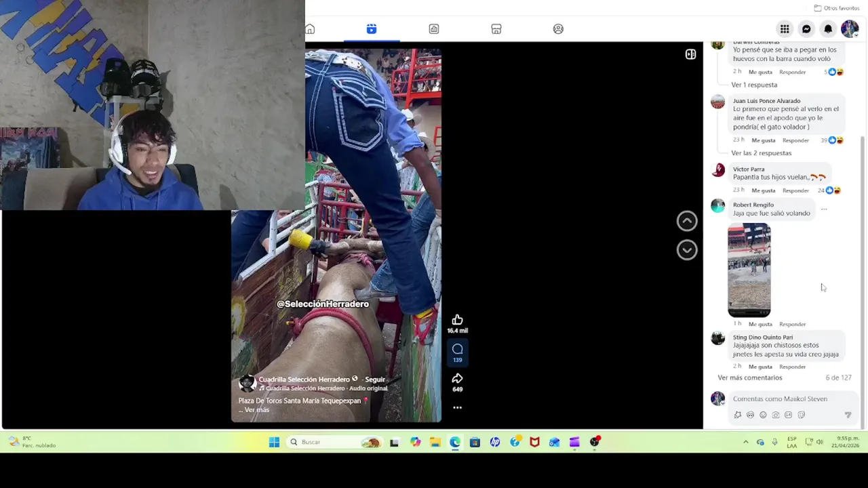Open the Windows Start menu
This screenshot has width=868, height=488.
click(x=274, y=442)
